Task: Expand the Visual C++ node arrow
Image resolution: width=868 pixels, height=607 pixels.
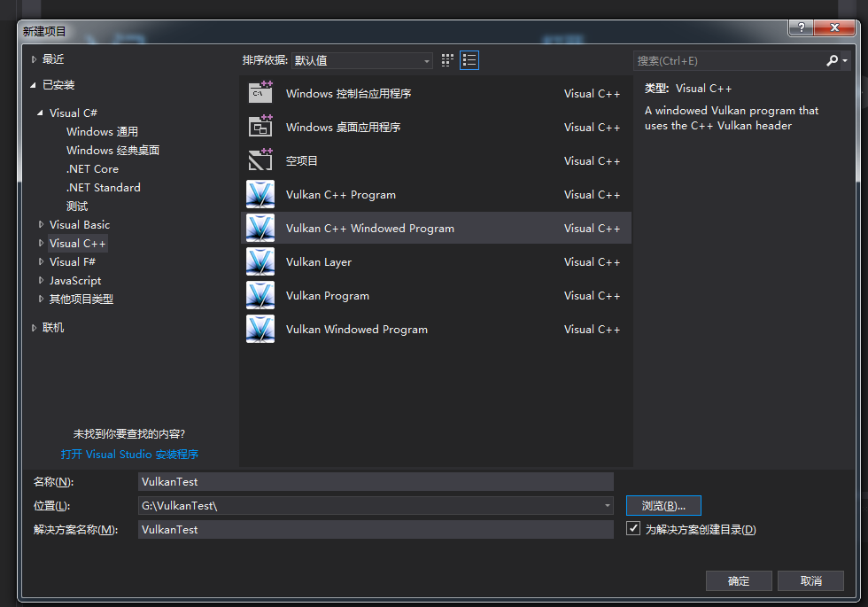Action: [x=41, y=243]
